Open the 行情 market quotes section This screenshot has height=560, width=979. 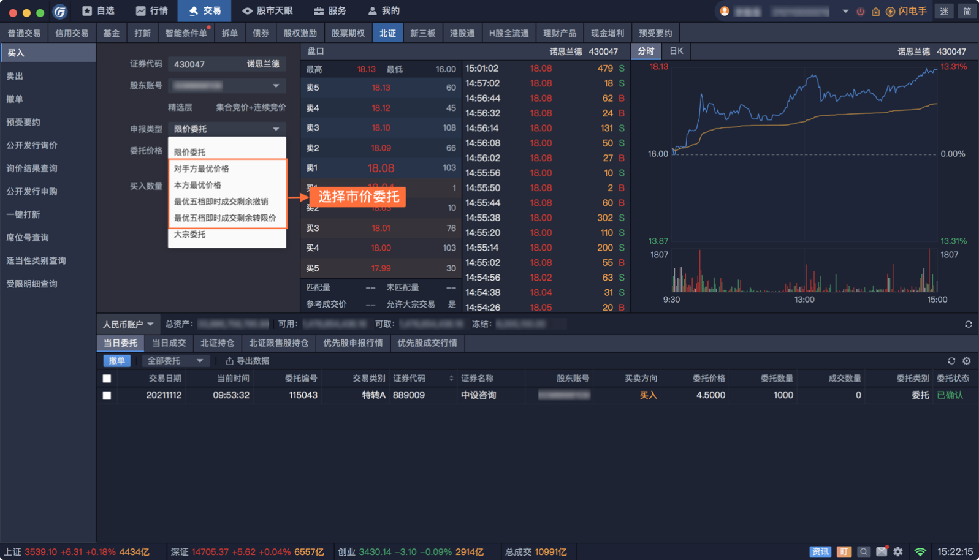152,11
